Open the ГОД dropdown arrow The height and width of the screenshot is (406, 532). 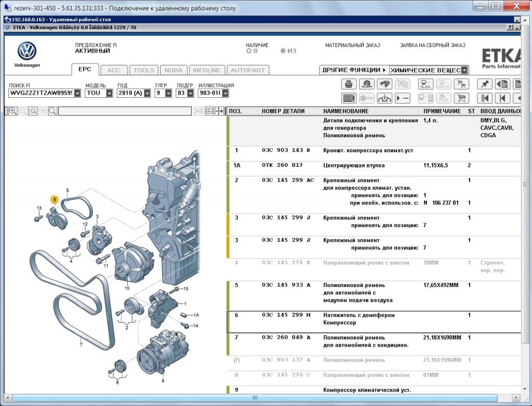(147, 93)
